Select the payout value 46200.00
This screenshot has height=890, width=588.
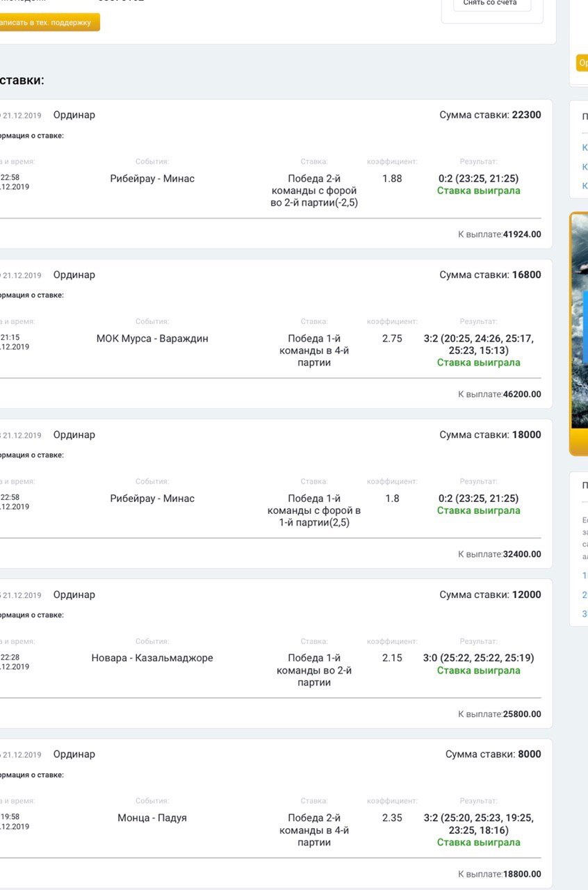[522, 394]
